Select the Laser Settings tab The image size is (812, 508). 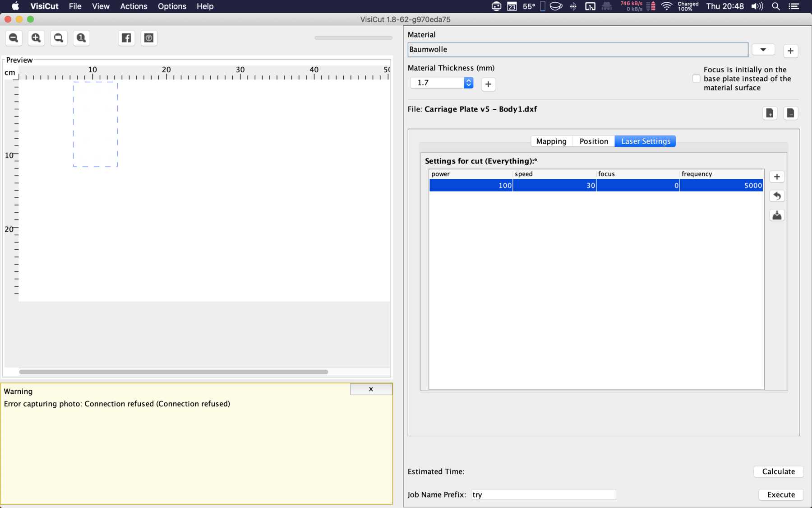[x=646, y=141]
